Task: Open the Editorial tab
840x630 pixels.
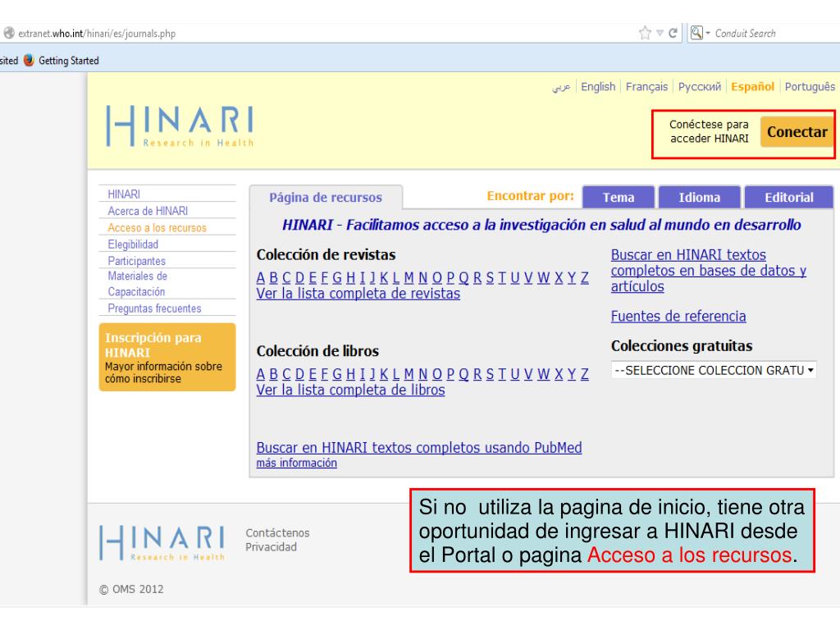Action: 789,197
